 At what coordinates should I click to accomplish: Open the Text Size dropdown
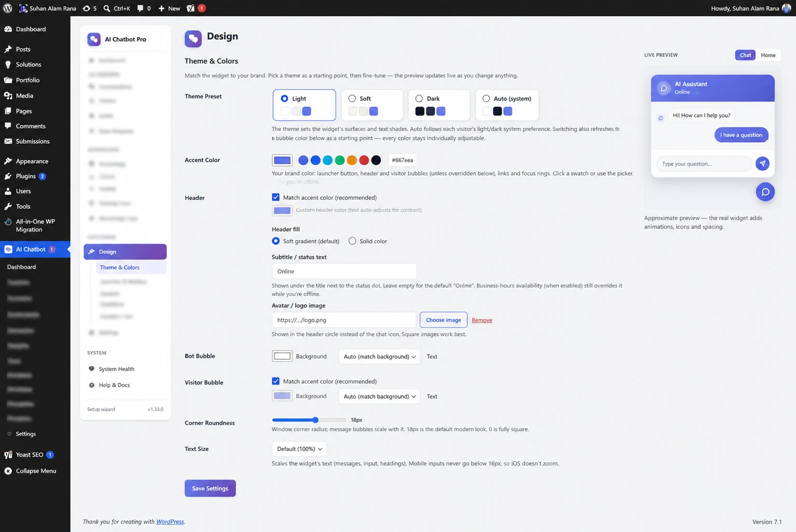[x=299, y=449]
